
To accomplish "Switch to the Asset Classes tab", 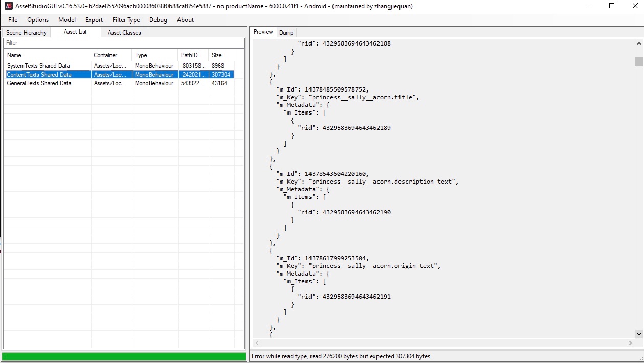I will point(124,33).
